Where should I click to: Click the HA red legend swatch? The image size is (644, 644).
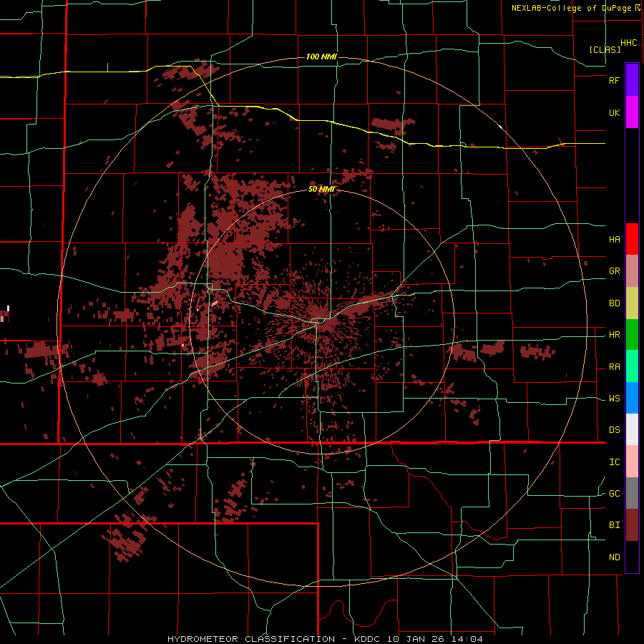point(632,239)
